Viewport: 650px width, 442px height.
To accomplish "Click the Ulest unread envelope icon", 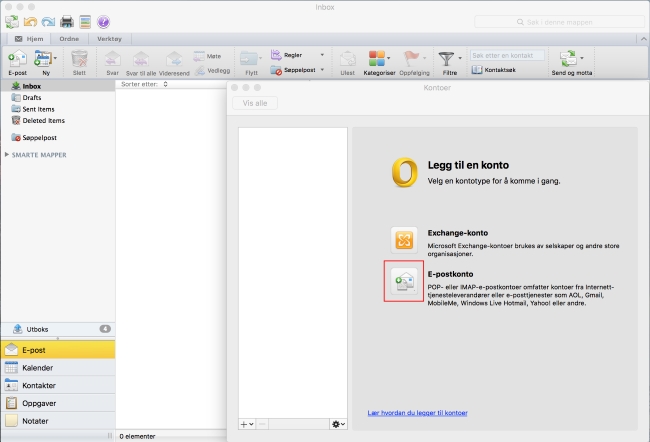I will pos(347,59).
